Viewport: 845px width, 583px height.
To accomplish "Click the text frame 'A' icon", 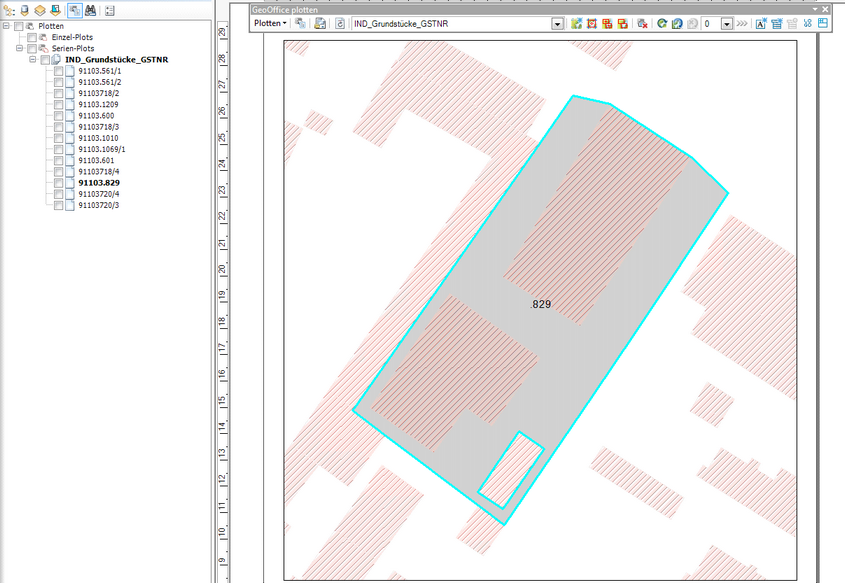I will [760, 23].
